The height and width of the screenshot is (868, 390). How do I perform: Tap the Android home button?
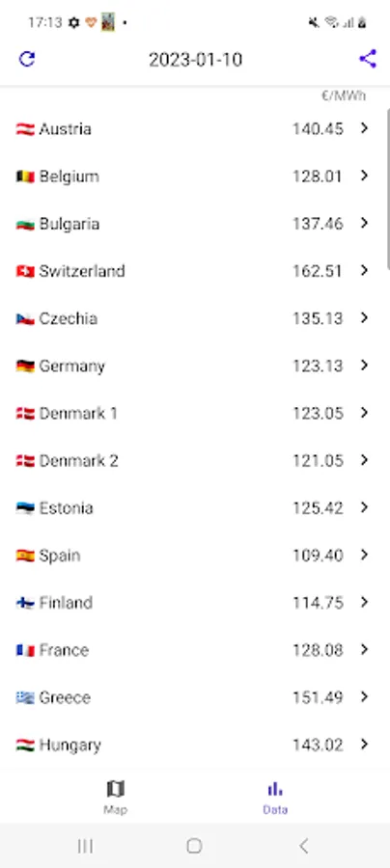pyautogui.click(x=194, y=845)
